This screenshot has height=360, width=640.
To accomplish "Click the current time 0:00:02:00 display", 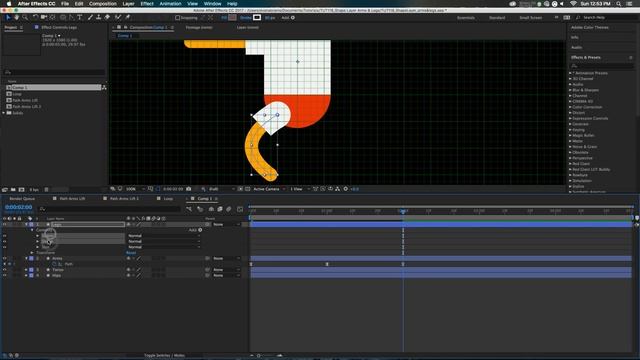I will pos(19,207).
